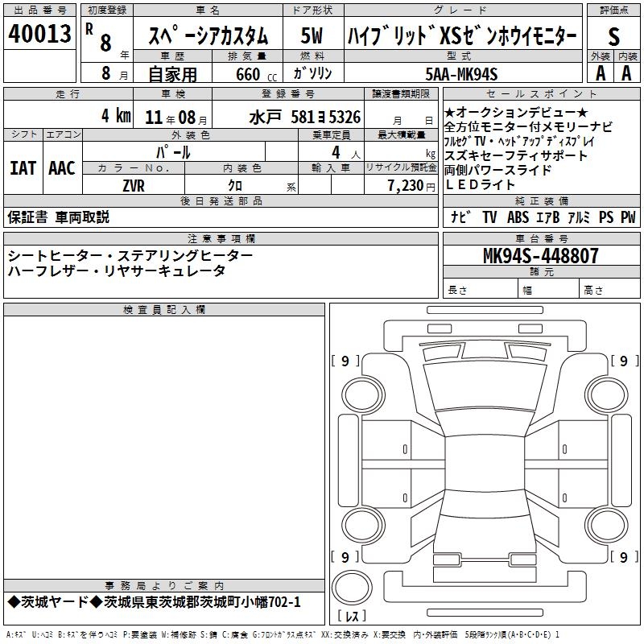644x644 pixels.
Task: Click the equipment code ABS
Action: tap(518, 217)
